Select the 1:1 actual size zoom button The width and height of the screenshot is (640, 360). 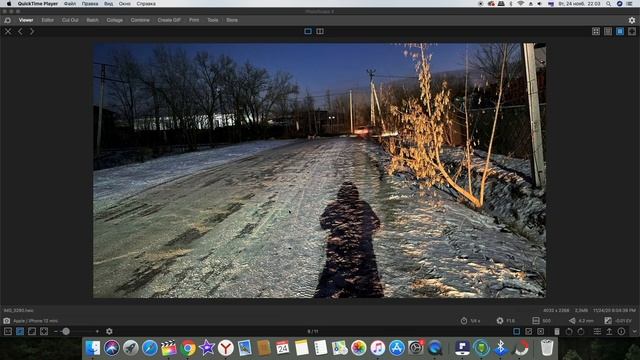[8, 331]
